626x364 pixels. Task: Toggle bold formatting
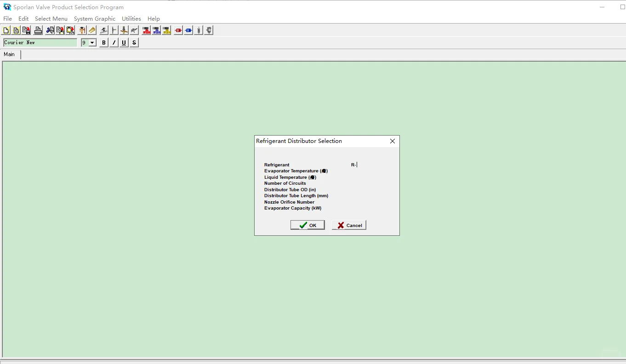point(104,43)
